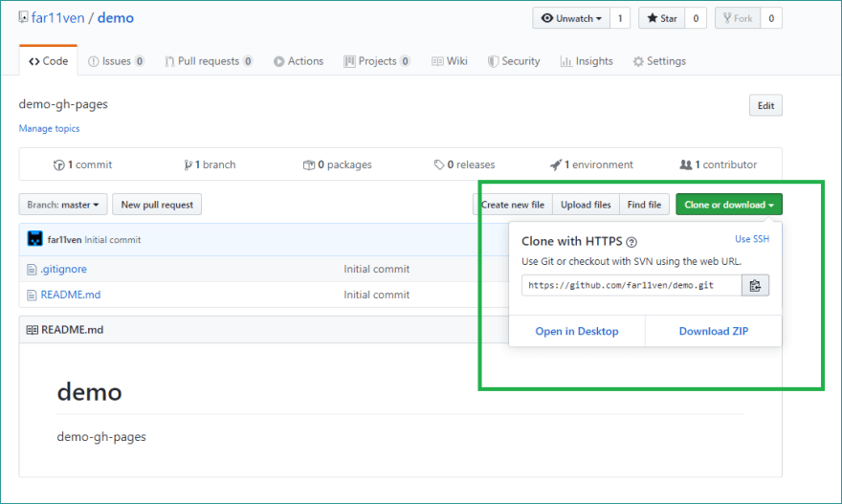
Task: Open the Settings tab
Action: click(659, 61)
